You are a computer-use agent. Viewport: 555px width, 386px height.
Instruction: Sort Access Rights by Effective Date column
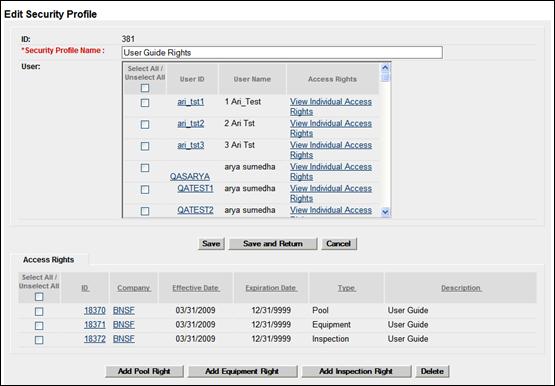point(196,288)
